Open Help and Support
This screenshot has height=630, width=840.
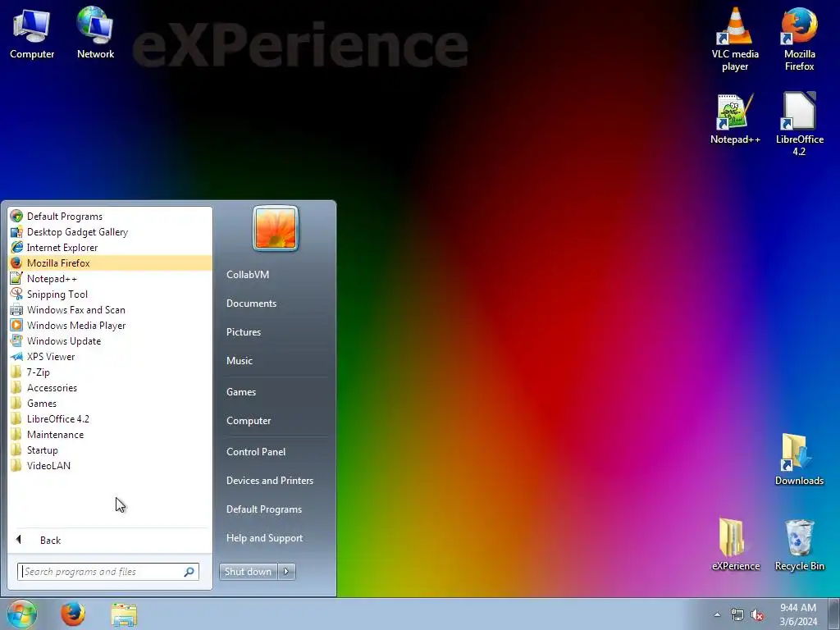tap(276, 538)
